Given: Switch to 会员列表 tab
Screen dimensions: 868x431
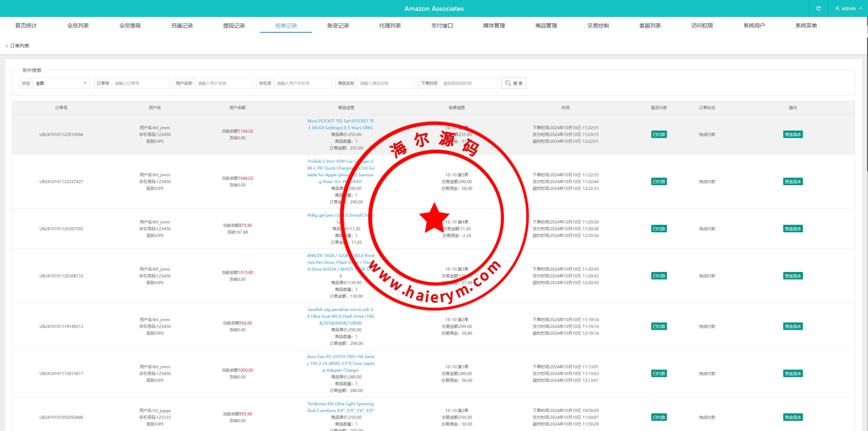Looking at the screenshot, I should [78, 26].
